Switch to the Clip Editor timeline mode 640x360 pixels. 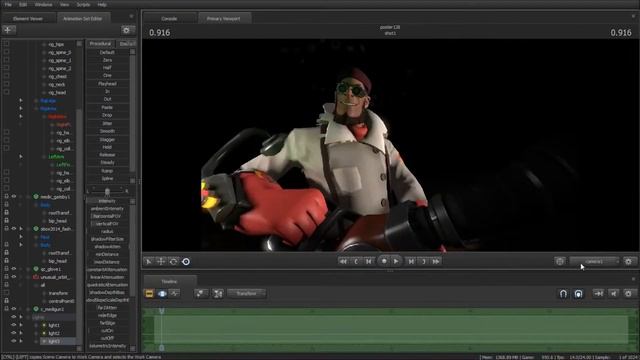pos(149,293)
